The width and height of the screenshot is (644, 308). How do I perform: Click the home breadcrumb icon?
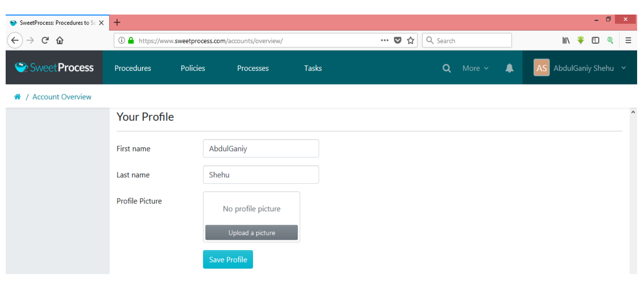(x=17, y=97)
